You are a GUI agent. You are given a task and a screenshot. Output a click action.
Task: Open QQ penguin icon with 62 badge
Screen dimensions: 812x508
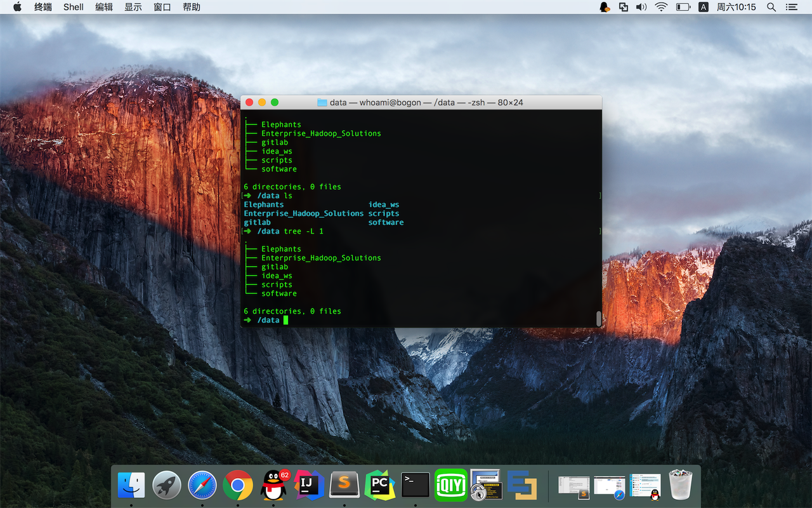pos(274,486)
